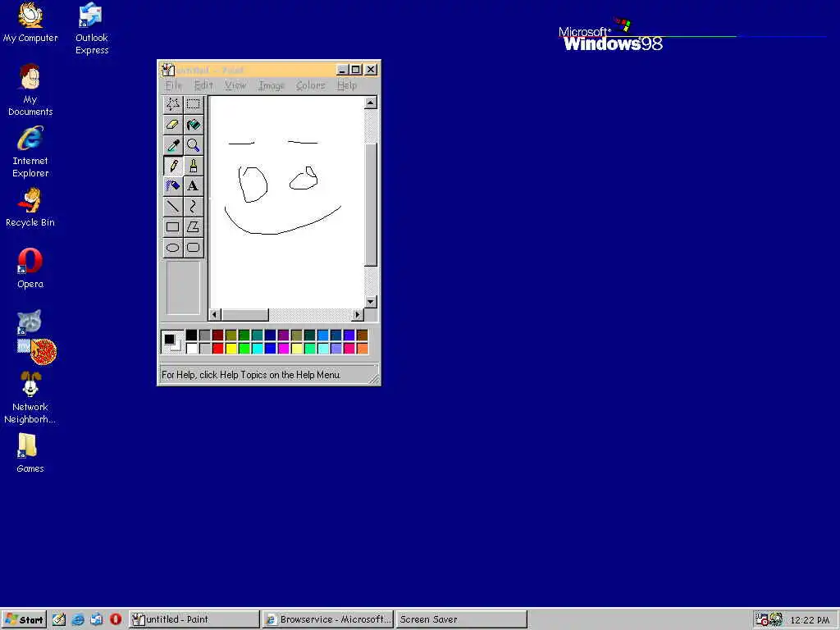
Task: Pick the yellow color swatch
Action: (231, 349)
